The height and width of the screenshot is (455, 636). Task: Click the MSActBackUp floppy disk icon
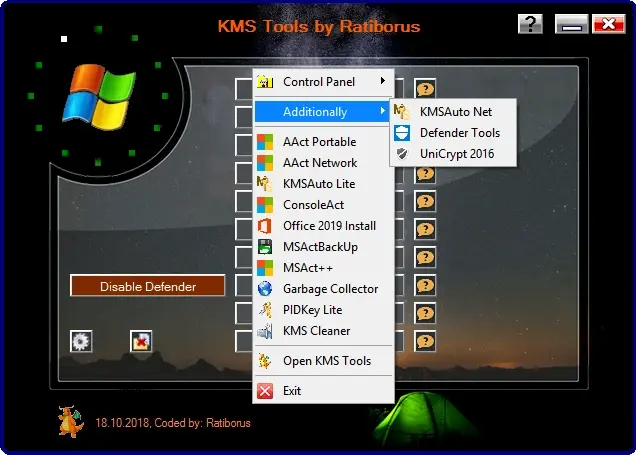click(265, 247)
